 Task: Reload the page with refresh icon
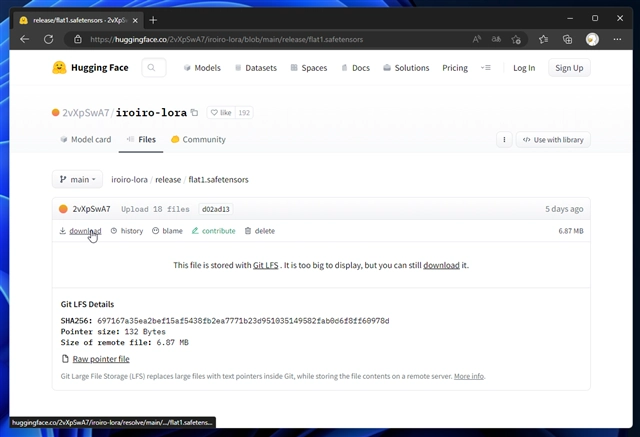49,39
